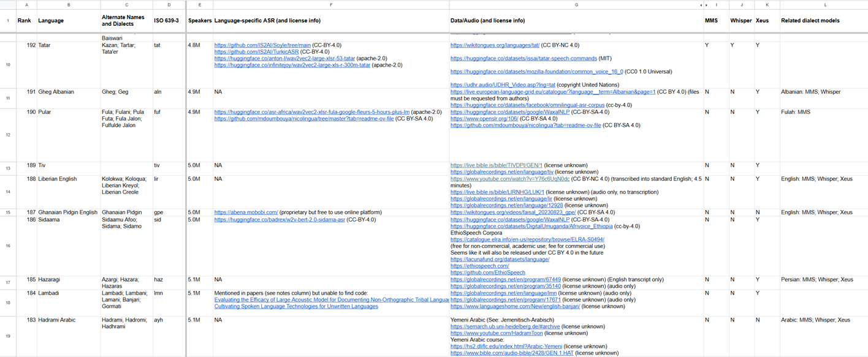Click Alternate Names and Dialects header

tap(126, 21)
